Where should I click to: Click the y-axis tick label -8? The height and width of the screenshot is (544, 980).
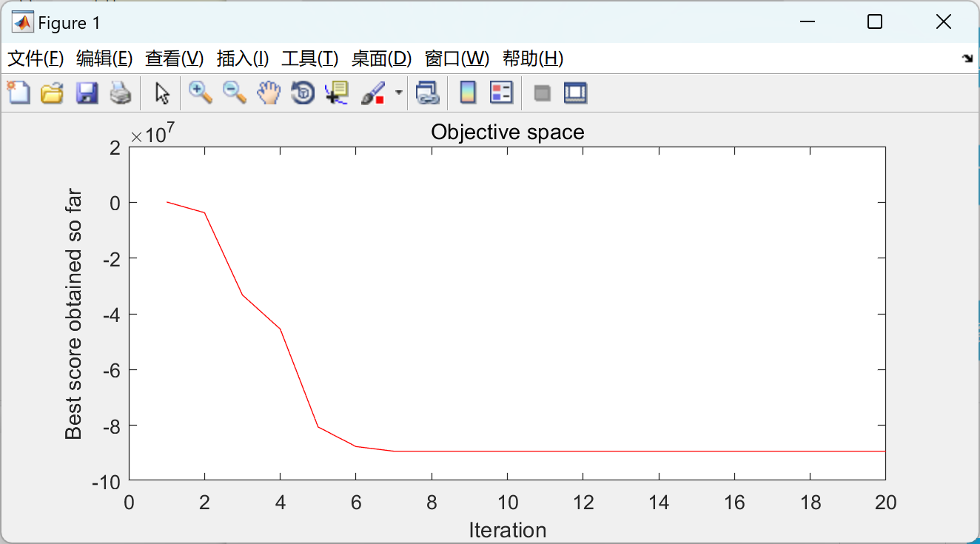coord(110,426)
